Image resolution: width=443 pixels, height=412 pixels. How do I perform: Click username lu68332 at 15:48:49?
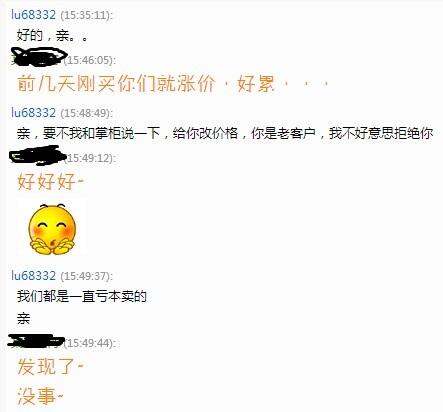(x=33, y=113)
